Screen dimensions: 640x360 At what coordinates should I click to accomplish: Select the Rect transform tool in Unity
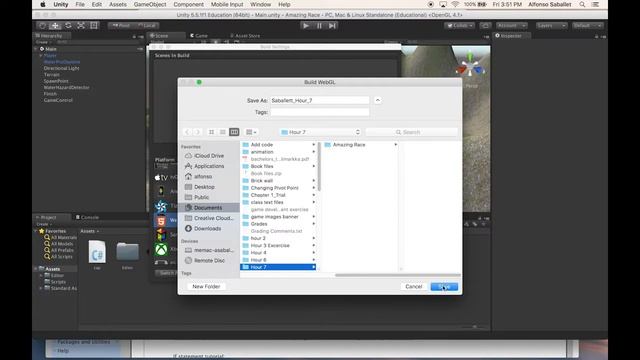coord(94,25)
